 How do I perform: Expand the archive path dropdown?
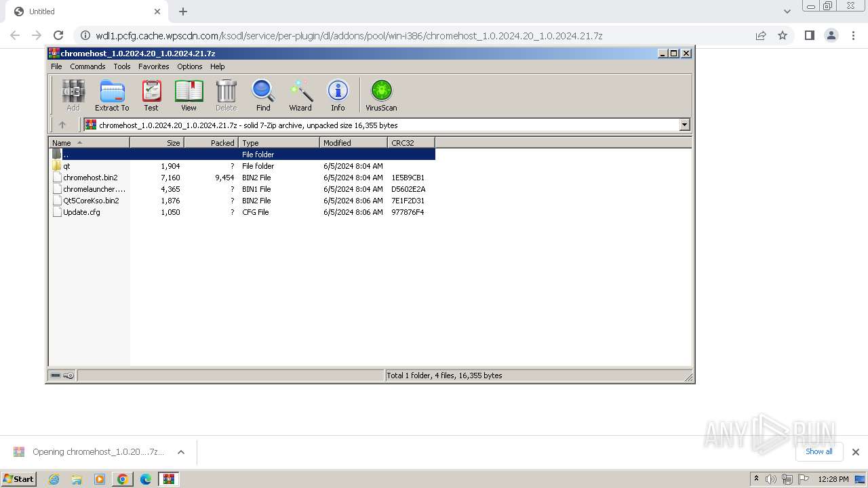[x=684, y=125]
